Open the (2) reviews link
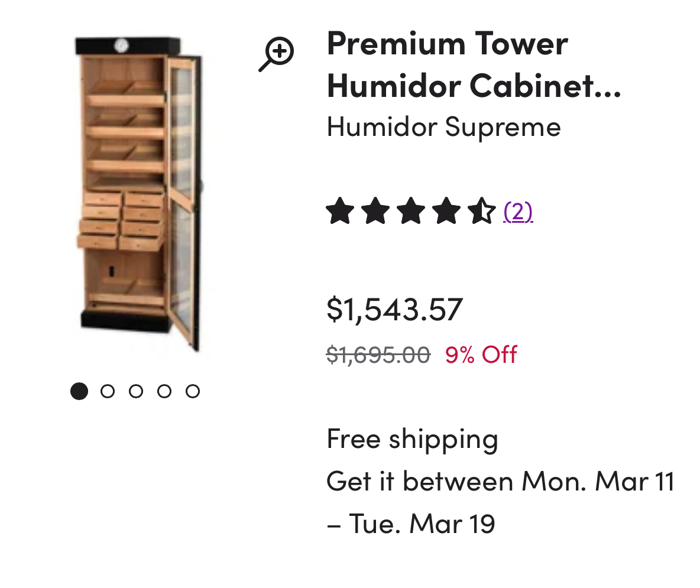The width and height of the screenshot is (700, 588). (x=518, y=212)
